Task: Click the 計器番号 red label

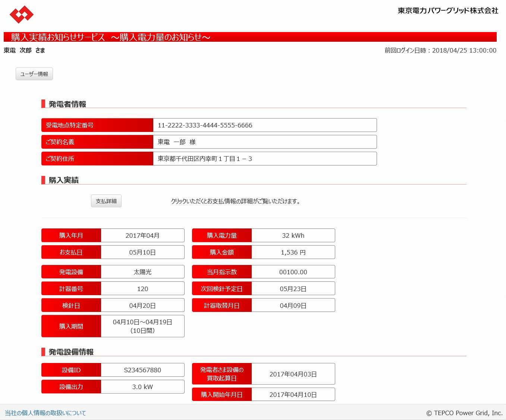Action: click(x=71, y=289)
